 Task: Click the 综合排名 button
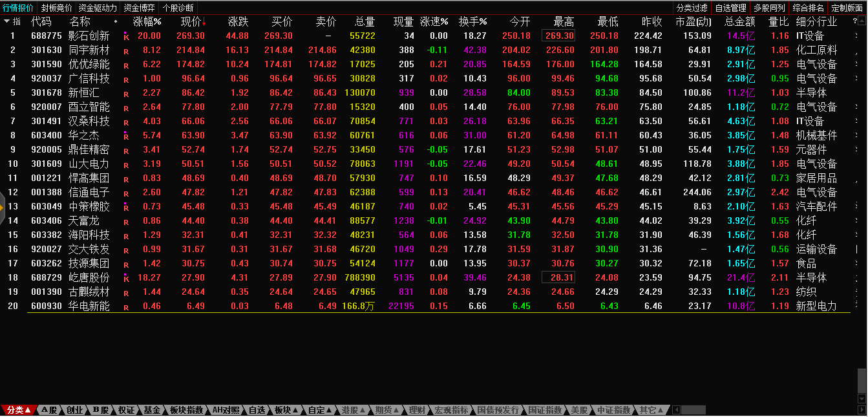click(x=809, y=8)
